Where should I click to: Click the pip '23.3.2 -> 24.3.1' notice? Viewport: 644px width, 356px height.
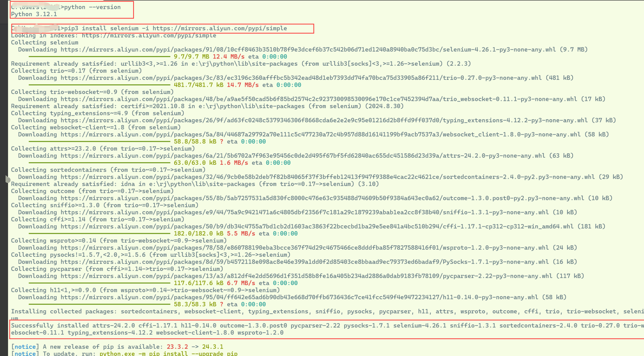(x=117, y=347)
